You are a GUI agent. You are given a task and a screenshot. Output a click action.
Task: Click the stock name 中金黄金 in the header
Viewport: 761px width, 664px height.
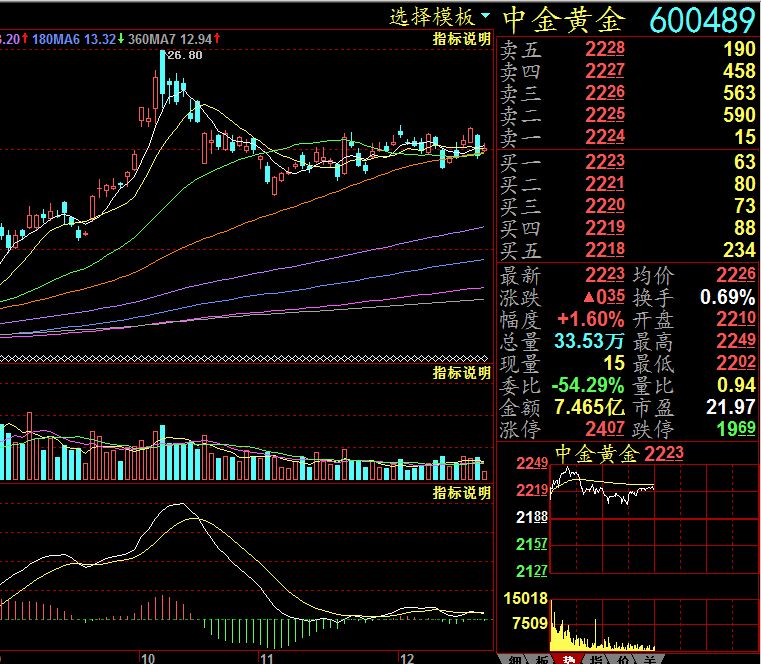click(x=563, y=19)
